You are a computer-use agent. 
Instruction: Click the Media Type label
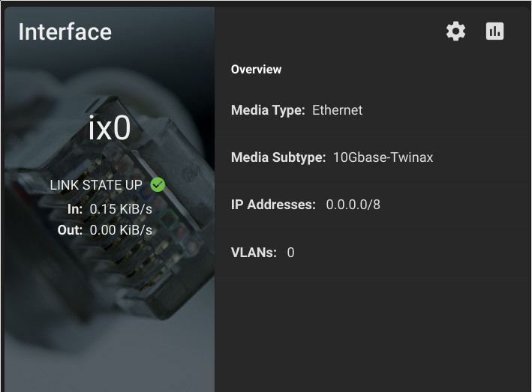click(268, 110)
